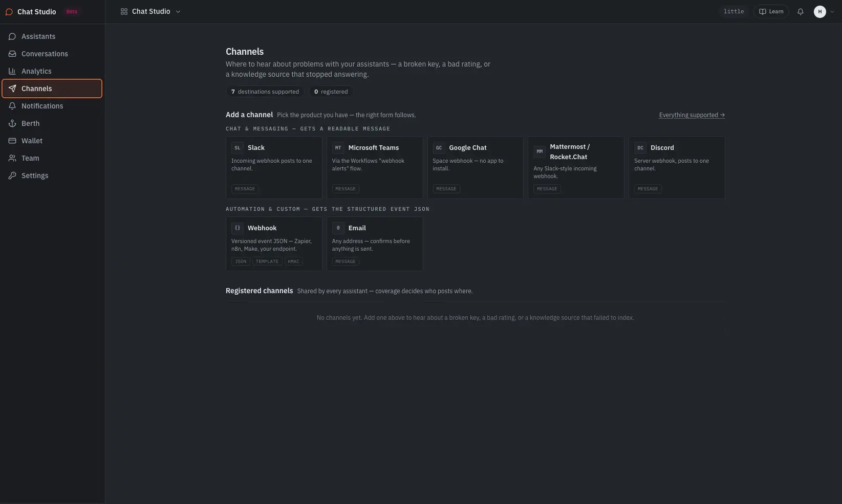842x504 pixels.
Task: Expand the Chat Studio workspace dropdown
Action: point(151,12)
